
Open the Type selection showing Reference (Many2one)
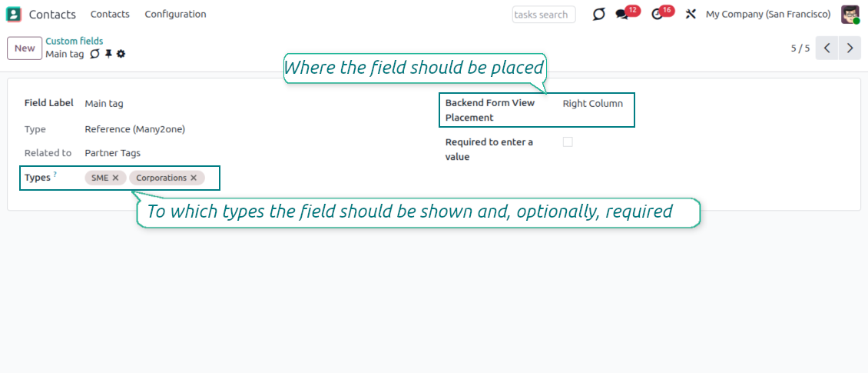134,129
